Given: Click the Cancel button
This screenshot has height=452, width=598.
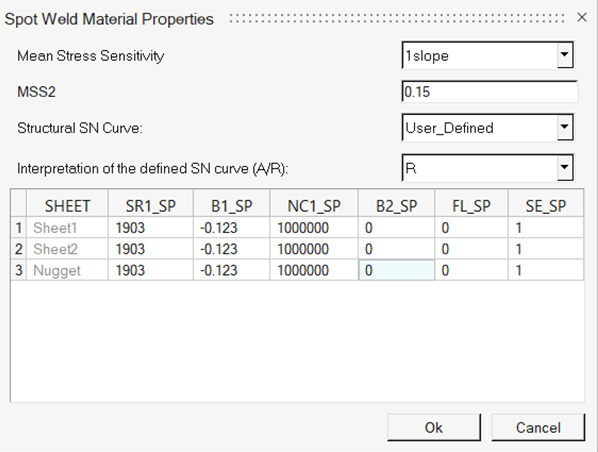Looking at the screenshot, I should 538,428.
